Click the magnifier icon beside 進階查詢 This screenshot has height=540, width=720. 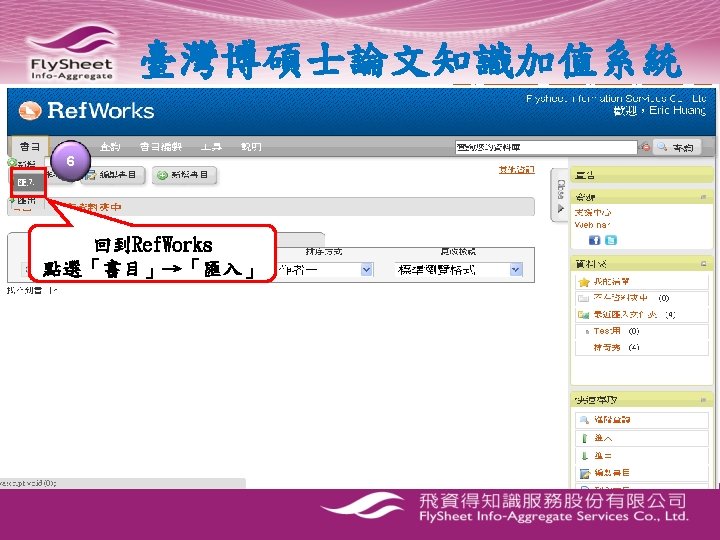click(x=584, y=420)
